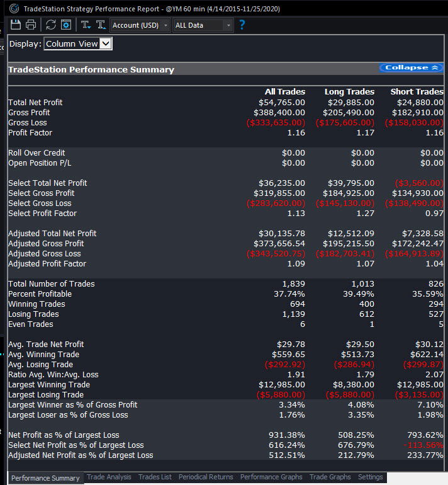Open Help with the question mark icon
The image size is (448, 485).
tap(242, 25)
